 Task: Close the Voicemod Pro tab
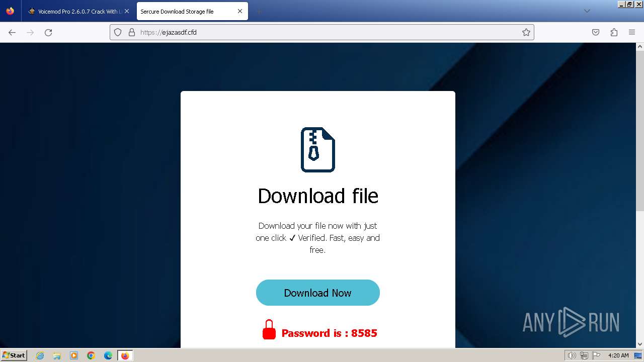click(x=127, y=11)
